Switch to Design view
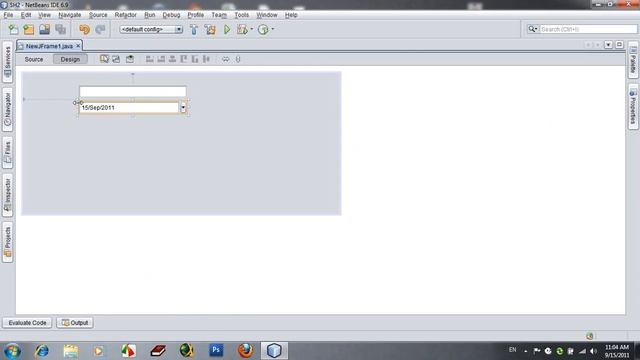 pyautogui.click(x=70, y=60)
